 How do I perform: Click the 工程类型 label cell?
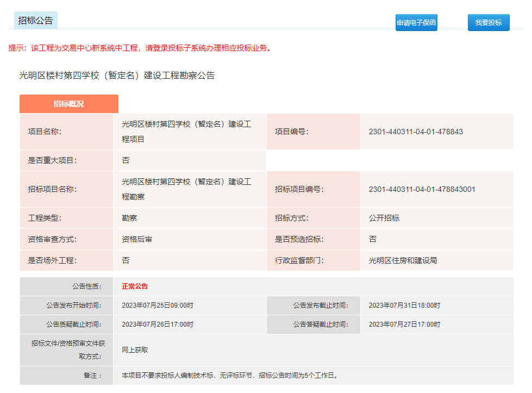[45, 218]
